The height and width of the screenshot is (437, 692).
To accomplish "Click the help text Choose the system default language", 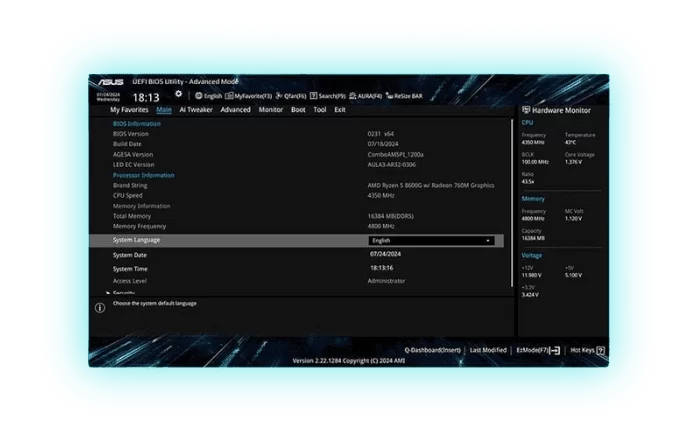I will pos(154,303).
